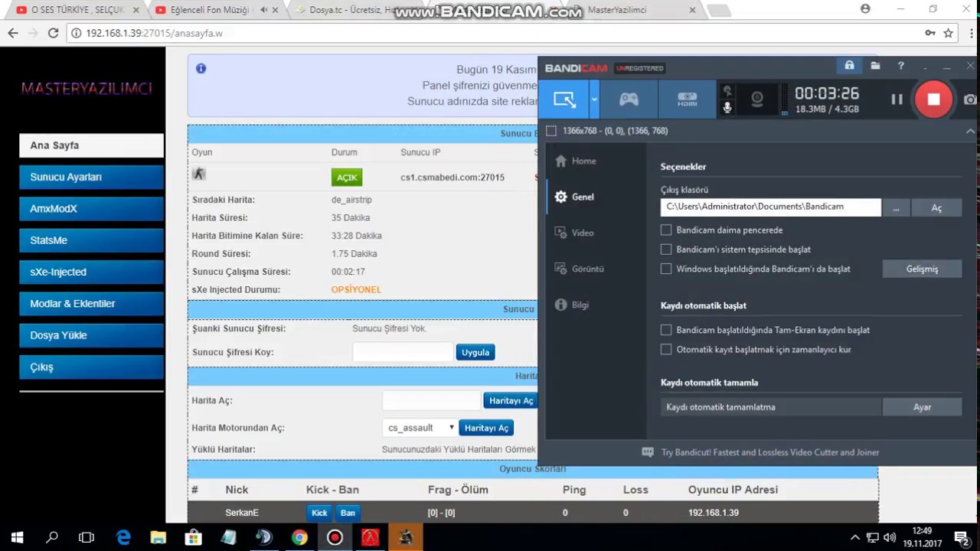Image resolution: width=980 pixels, height=551 pixels.
Task: Click the Sunucu Şifresi Koy input field
Action: [x=403, y=352]
